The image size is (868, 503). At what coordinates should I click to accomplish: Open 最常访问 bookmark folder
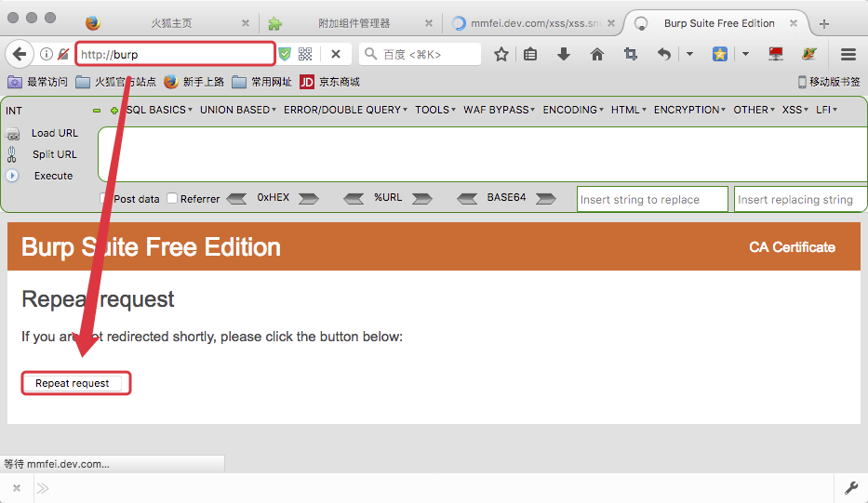37,82
